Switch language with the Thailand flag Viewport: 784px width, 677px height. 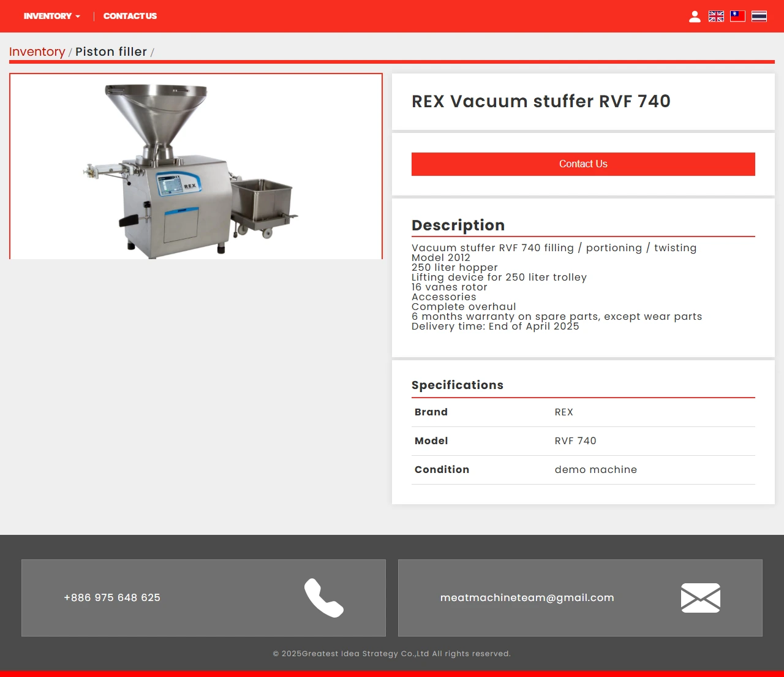759,16
